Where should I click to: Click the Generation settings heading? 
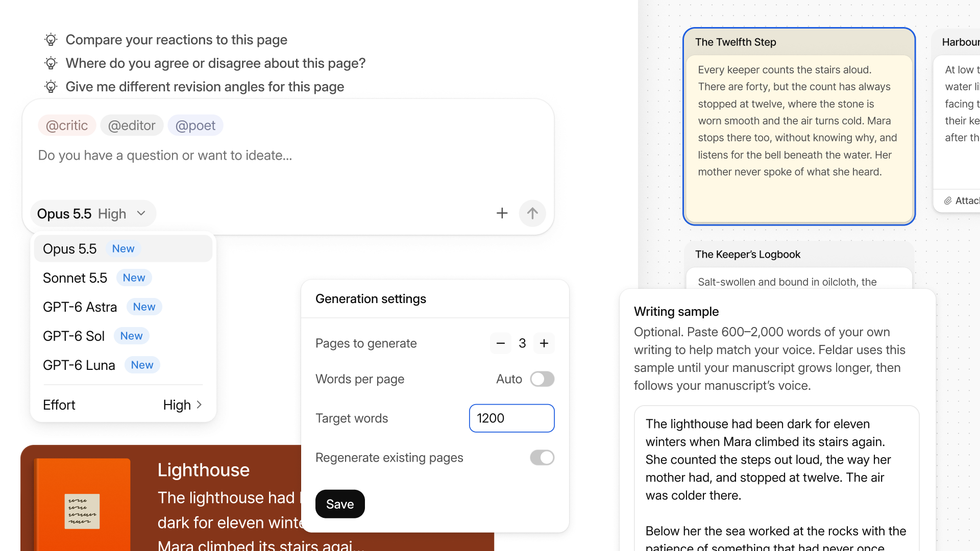(x=371, y=299)
